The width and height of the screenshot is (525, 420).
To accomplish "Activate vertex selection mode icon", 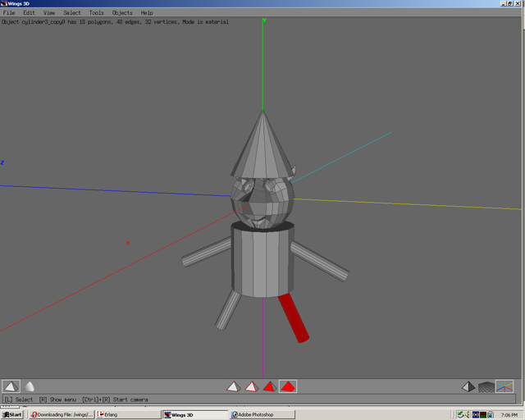I will click(233, 386).
